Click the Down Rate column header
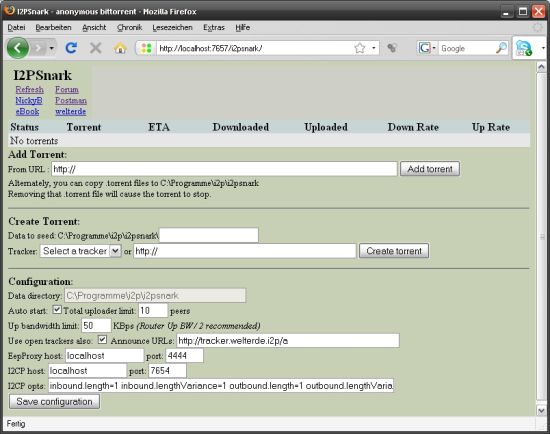 [x=413, y=127]
